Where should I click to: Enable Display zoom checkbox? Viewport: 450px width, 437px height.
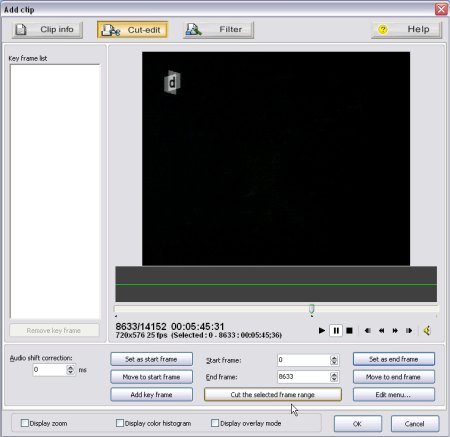(25, 423)
